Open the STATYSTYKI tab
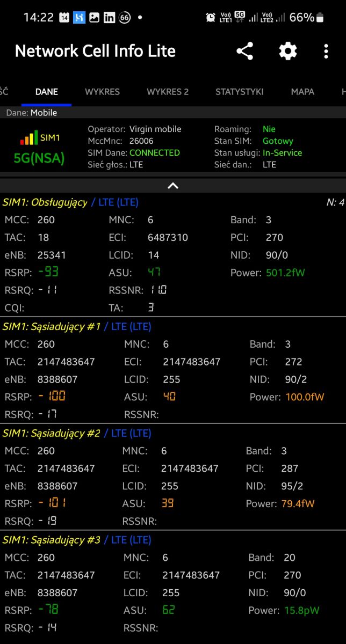Image resolution: width=346 pixels, height=644 pixels. (x=240, y=92)
